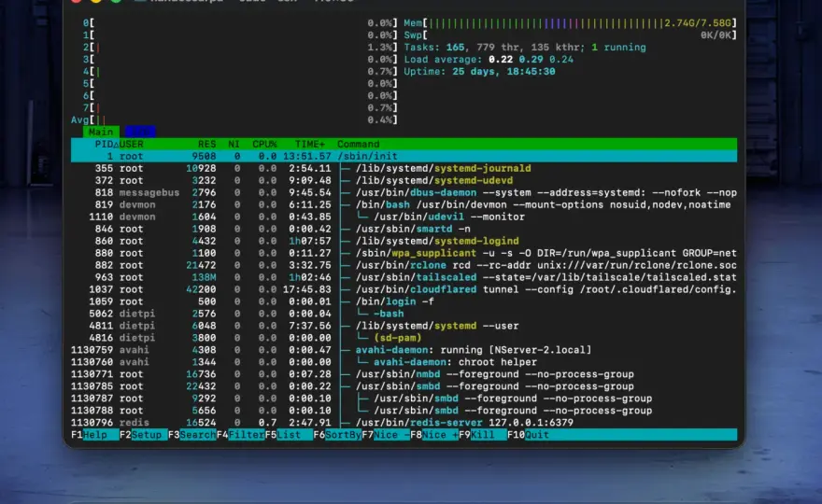This screenshot has width=822, height=504.
Task: Start an F3 Search for a process
Action: pos(191,435)
